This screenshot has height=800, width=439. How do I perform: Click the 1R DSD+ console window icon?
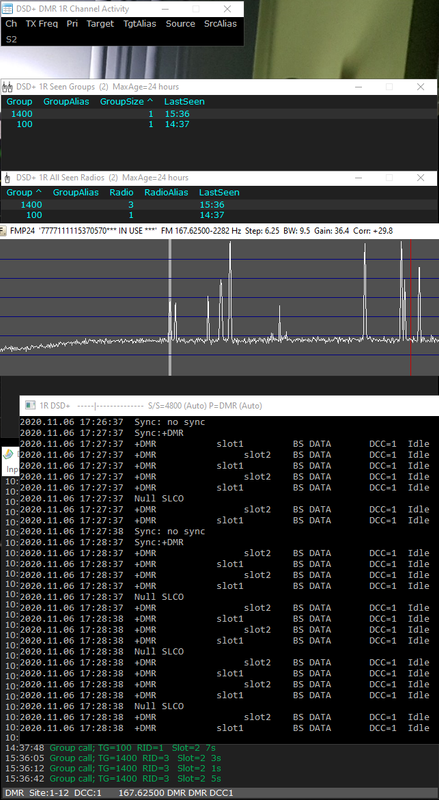pos(30,406)
